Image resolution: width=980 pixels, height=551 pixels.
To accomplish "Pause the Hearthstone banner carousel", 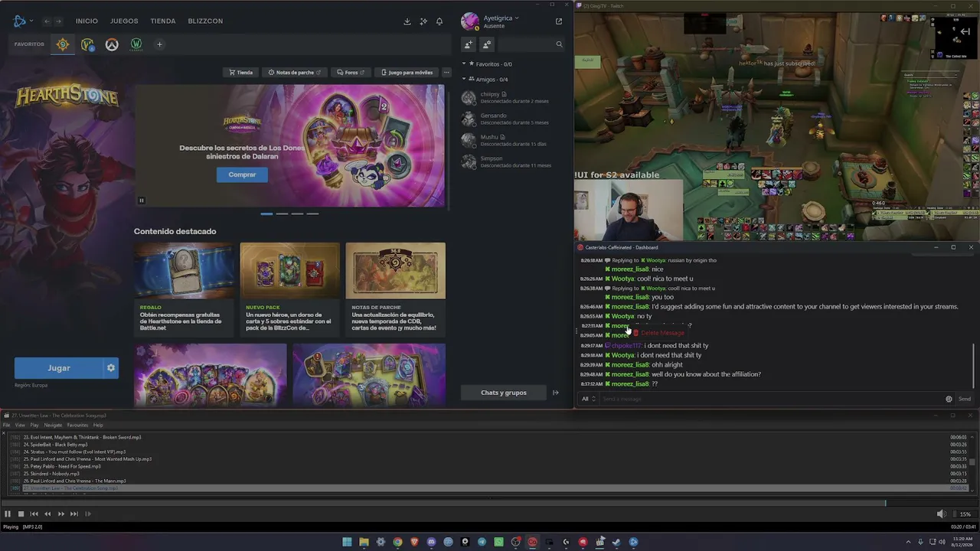I will 141,201.
